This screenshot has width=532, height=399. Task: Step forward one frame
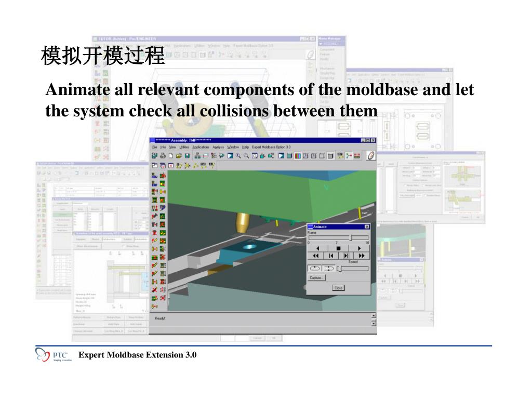coord(346,256)
